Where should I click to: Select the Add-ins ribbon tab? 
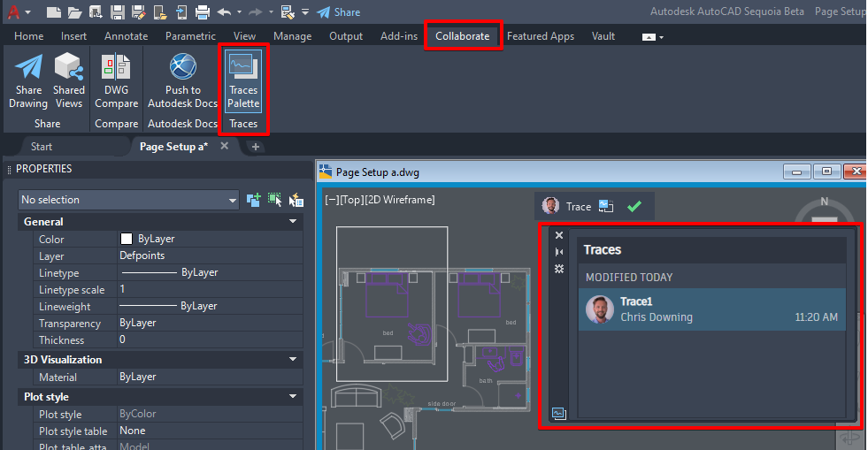click(398, 36)
